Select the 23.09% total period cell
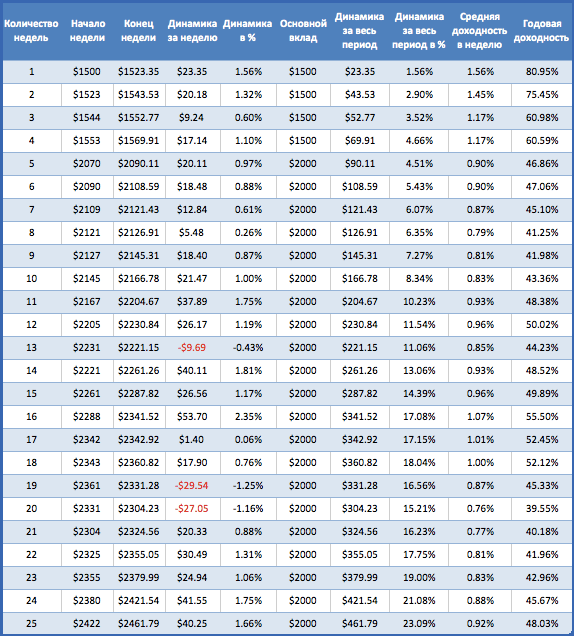 point(419,623)
